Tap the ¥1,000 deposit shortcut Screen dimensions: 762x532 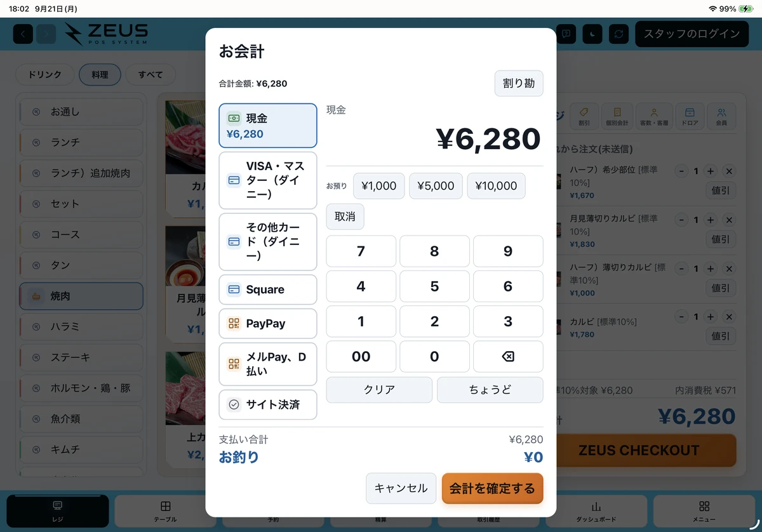[378, 186]
